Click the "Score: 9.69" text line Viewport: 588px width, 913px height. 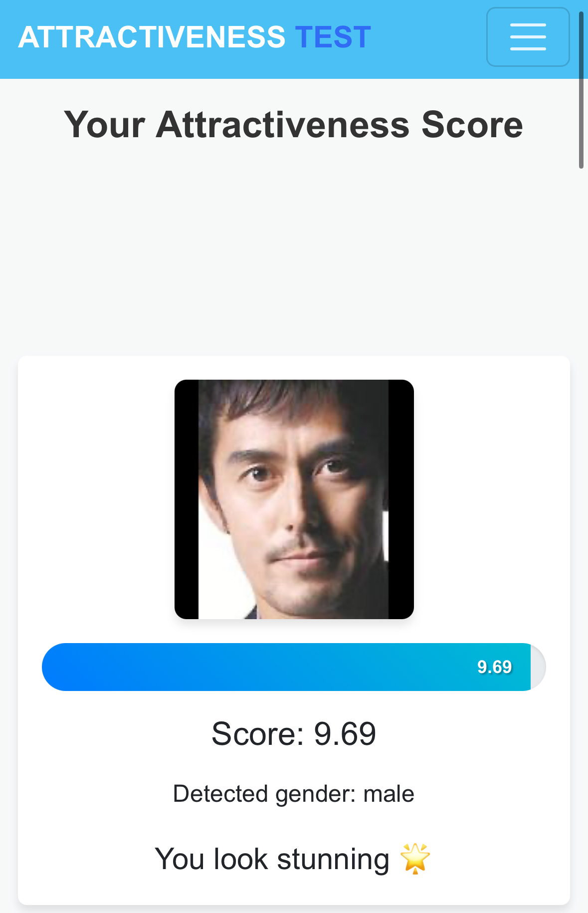point(294,733)
